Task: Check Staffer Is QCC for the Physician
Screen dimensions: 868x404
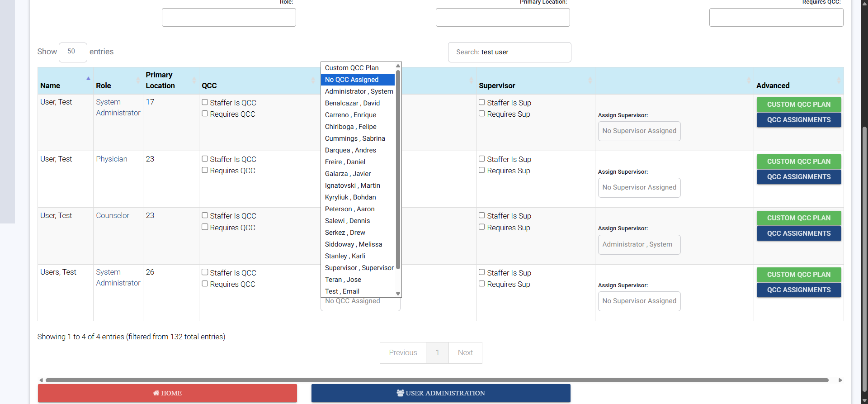Action: [x=205, y=159]
